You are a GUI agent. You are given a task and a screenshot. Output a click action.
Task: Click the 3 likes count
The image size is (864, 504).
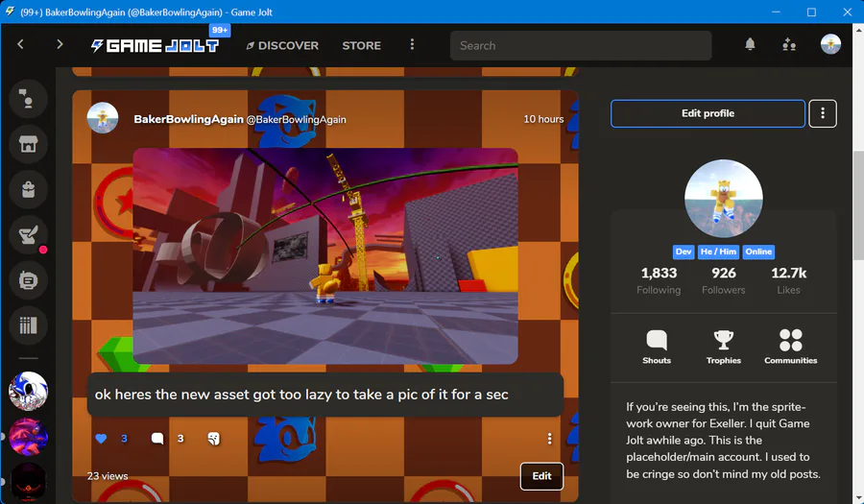pyautogui.click(x=124, y=439)
